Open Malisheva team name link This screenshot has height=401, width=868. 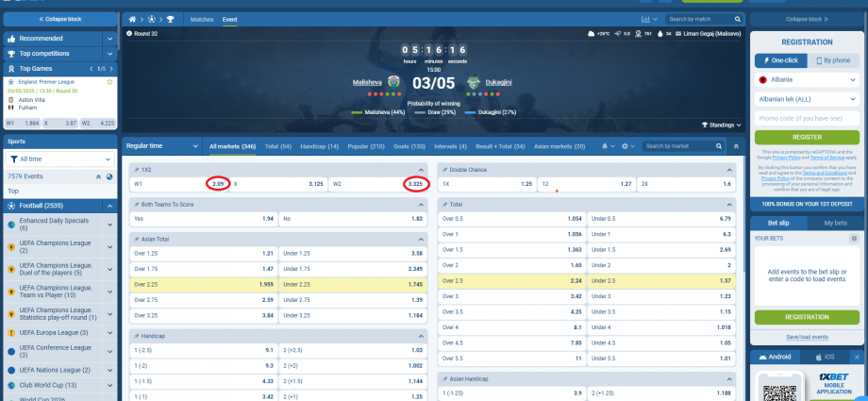click(x=367, y=82)
